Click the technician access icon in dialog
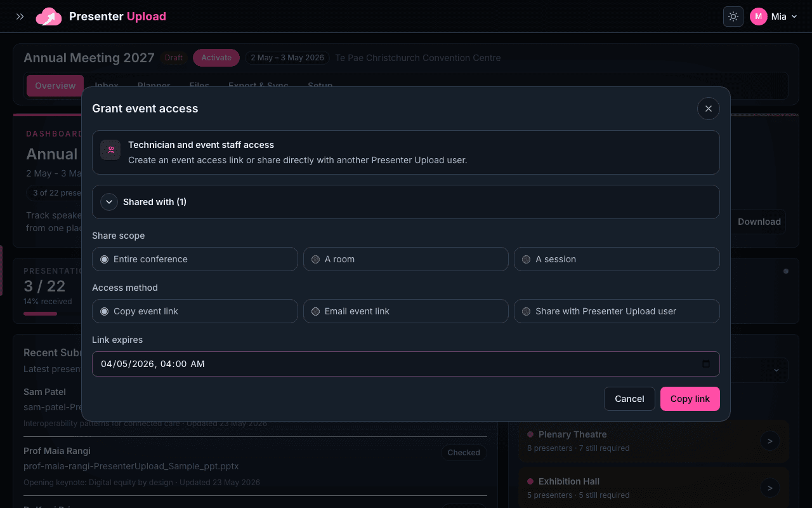The width and height of the screenshot is (812, 508). 110,150
